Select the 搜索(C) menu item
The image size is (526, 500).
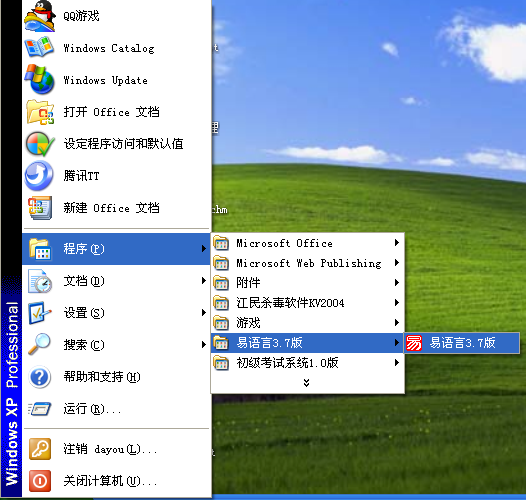coord(116,345)
